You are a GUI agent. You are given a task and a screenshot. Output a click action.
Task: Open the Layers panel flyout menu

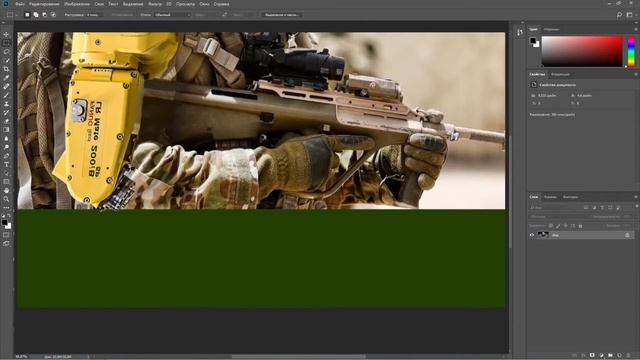coord(636,197)
